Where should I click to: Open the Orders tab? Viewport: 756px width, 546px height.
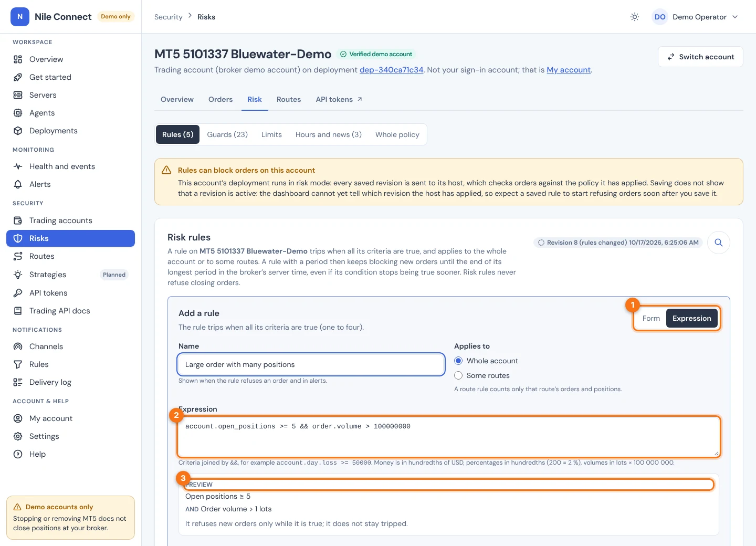(220, 99)
